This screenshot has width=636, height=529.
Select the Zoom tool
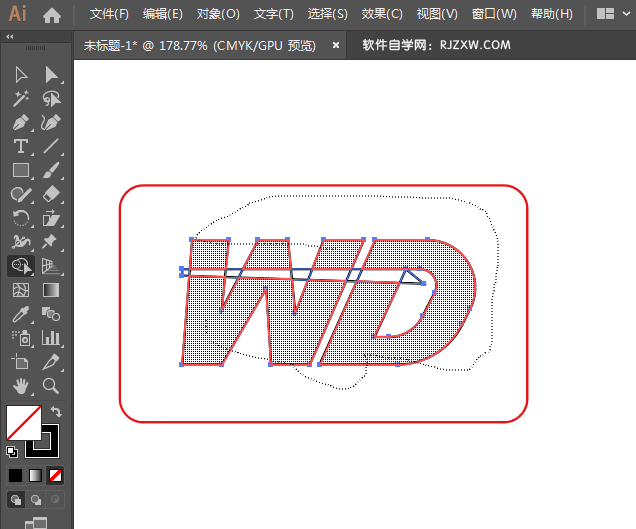point(51,386)
